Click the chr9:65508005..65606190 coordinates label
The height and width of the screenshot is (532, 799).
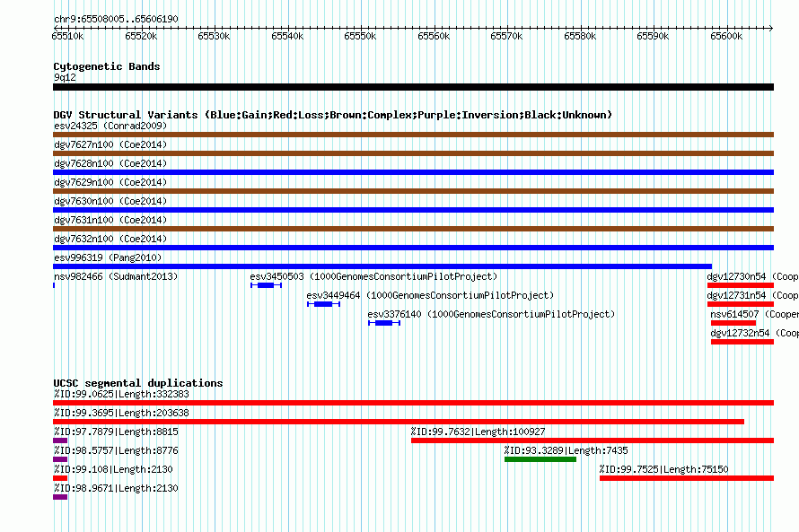(116, 19)
